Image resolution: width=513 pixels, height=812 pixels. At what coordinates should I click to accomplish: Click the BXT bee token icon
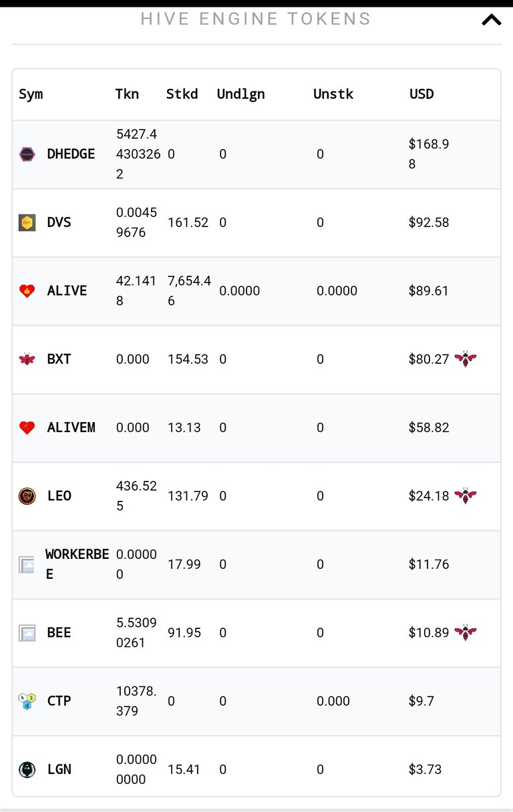pos(27,359)
